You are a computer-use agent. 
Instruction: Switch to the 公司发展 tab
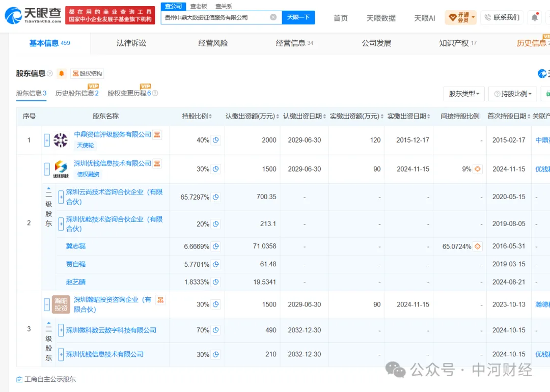pos(376,43)
